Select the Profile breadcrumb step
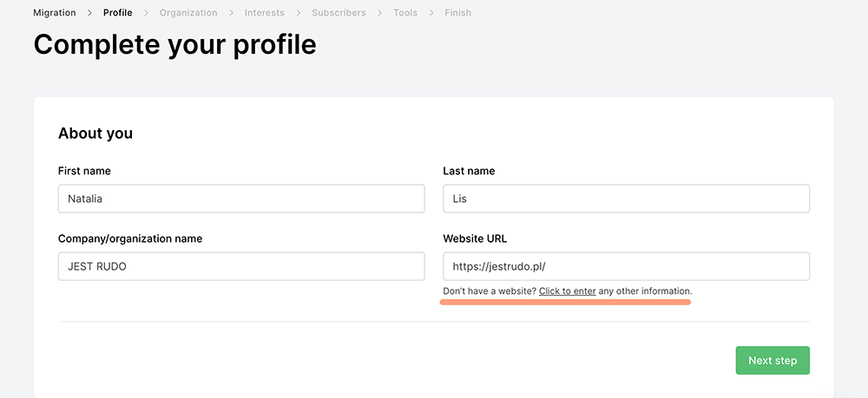The image size is (868, 398). tap(117, 13)
